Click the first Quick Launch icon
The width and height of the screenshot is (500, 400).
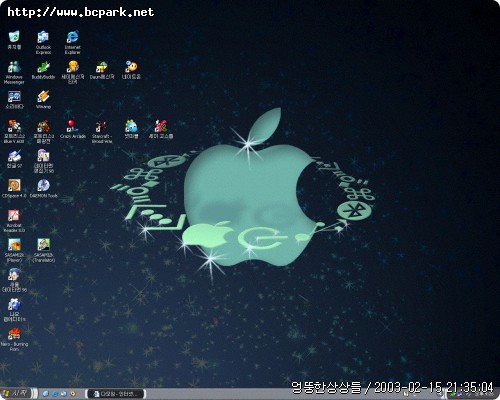[46, 394]
